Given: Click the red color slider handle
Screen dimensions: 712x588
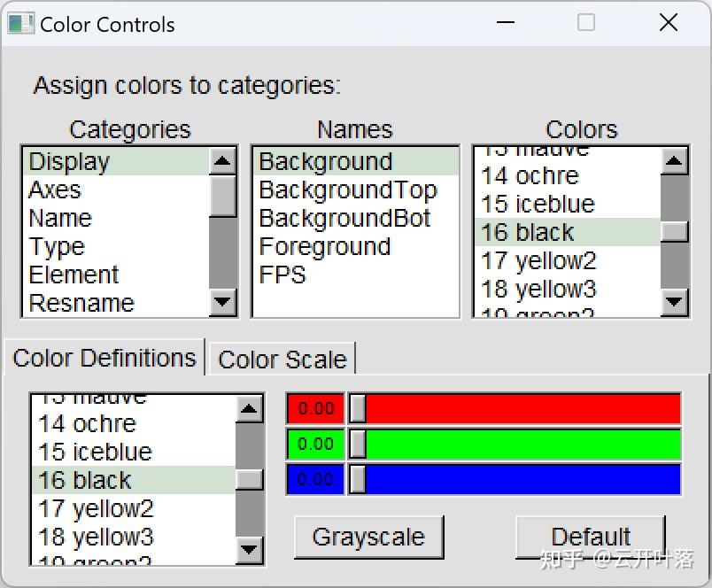Looking at the screenshot, I should 358,409.
